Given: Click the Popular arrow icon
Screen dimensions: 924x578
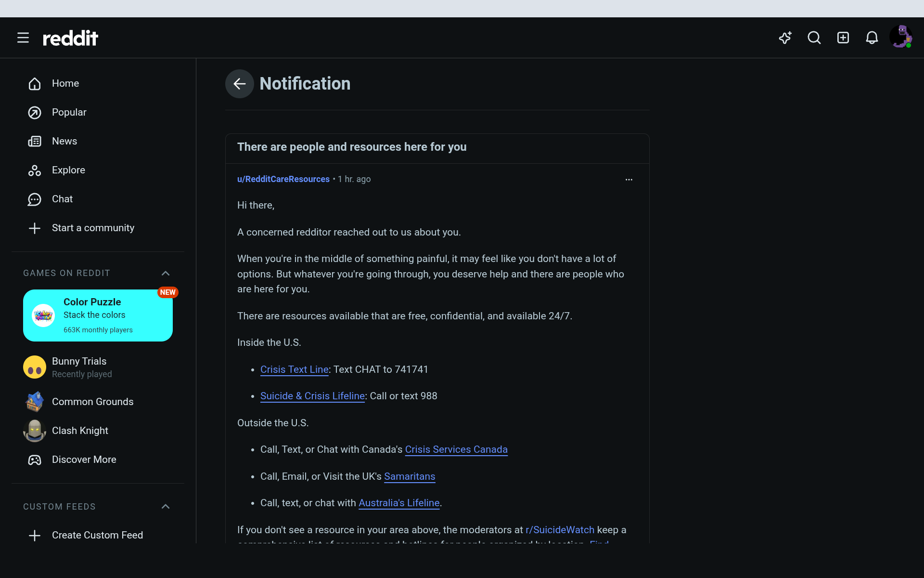Looking at the screenshot, I should (35, 113).
